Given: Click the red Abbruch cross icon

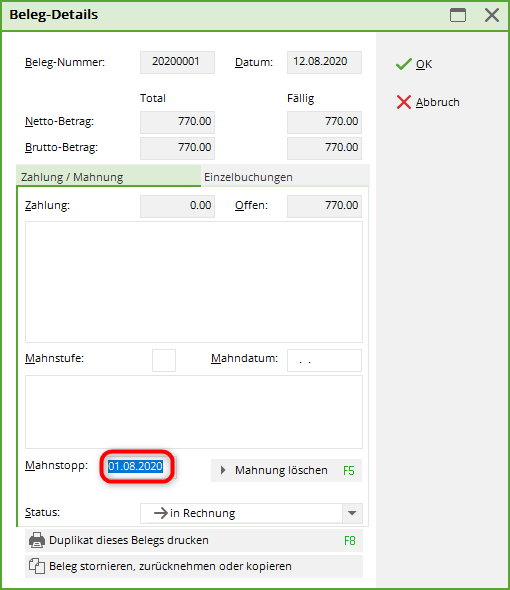Looking at the screenshot, I should point(403,102).
